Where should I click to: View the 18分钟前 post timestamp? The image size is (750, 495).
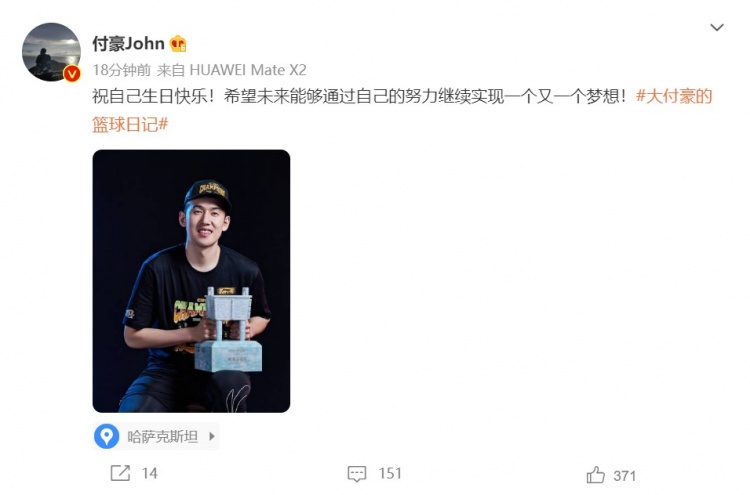point(121,70)
